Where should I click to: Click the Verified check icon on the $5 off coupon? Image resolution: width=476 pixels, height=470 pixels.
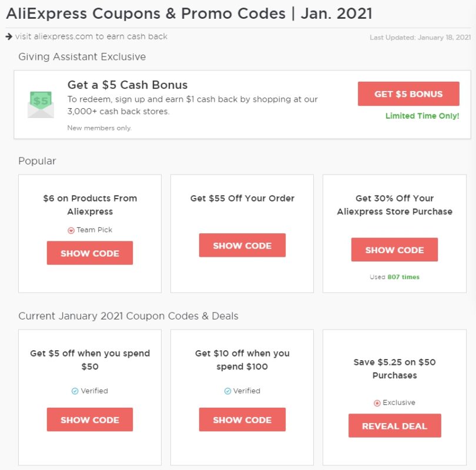73,391
